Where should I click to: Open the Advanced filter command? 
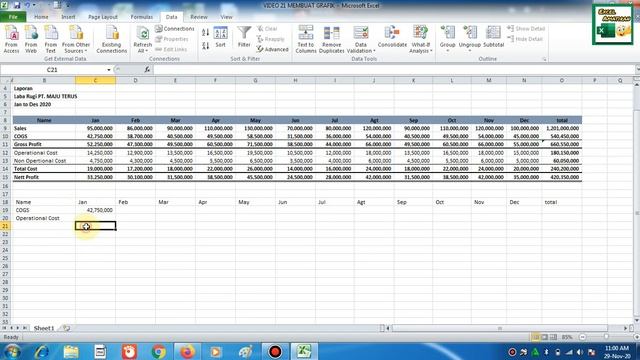(x=272, y=49)
